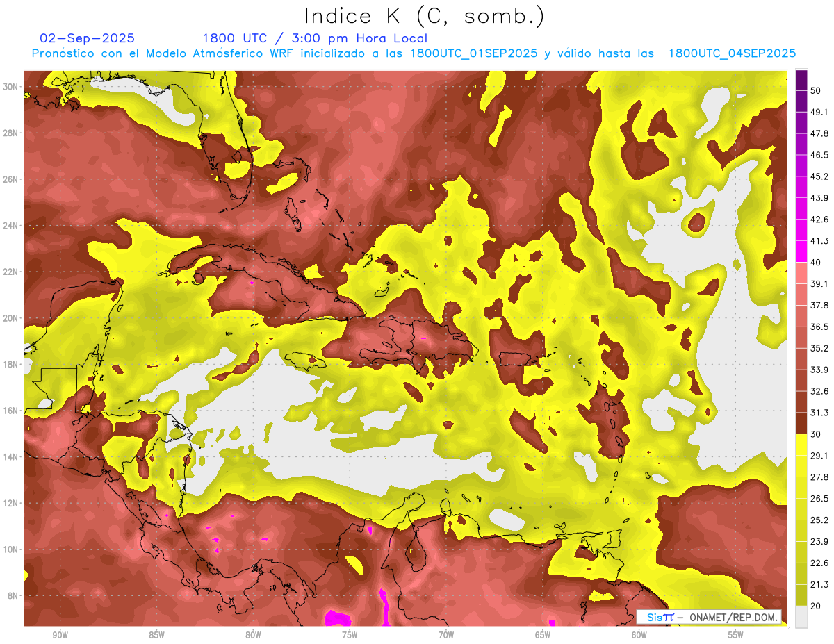This screenshot has height=644, width=834.
Task: Click the colorbar value 39.1
Action: pos(819,283)
